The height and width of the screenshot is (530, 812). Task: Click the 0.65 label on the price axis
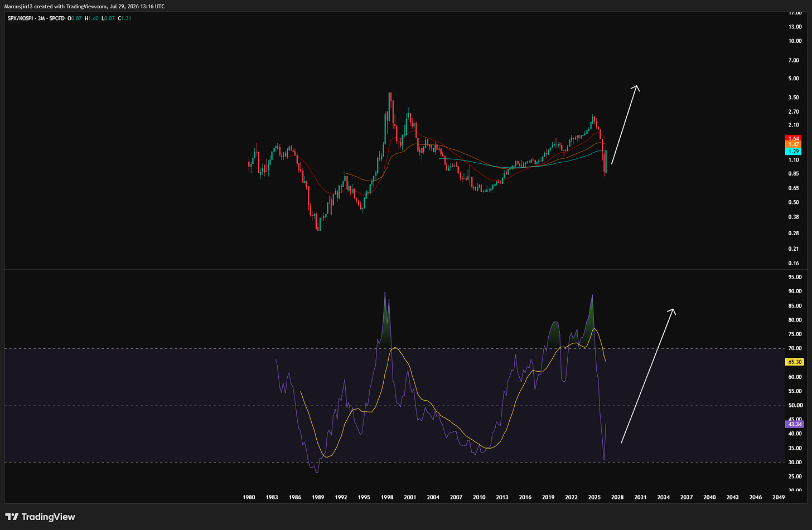pyautogui.click(x=795, y=188)
